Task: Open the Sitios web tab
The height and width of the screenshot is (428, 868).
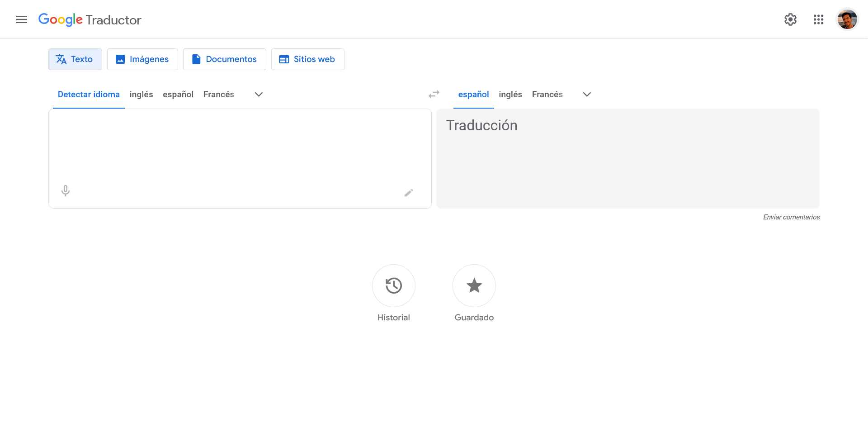Action: (307, 59)
